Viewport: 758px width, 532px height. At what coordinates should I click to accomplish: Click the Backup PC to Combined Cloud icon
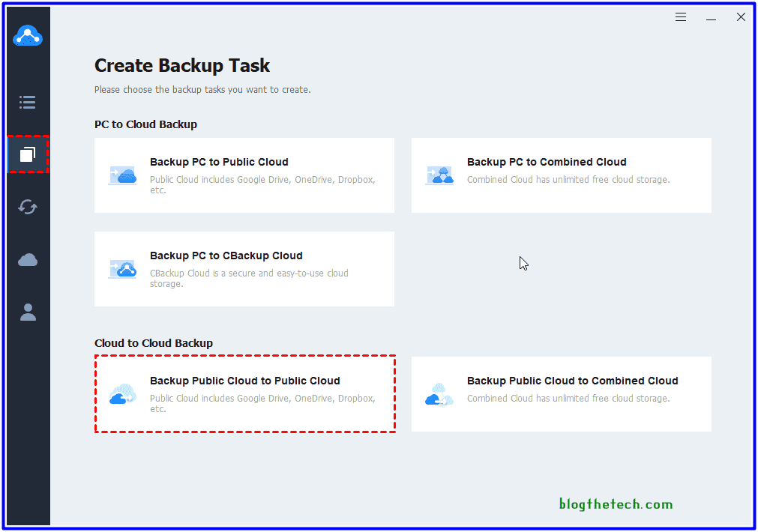tap(439, 175)
